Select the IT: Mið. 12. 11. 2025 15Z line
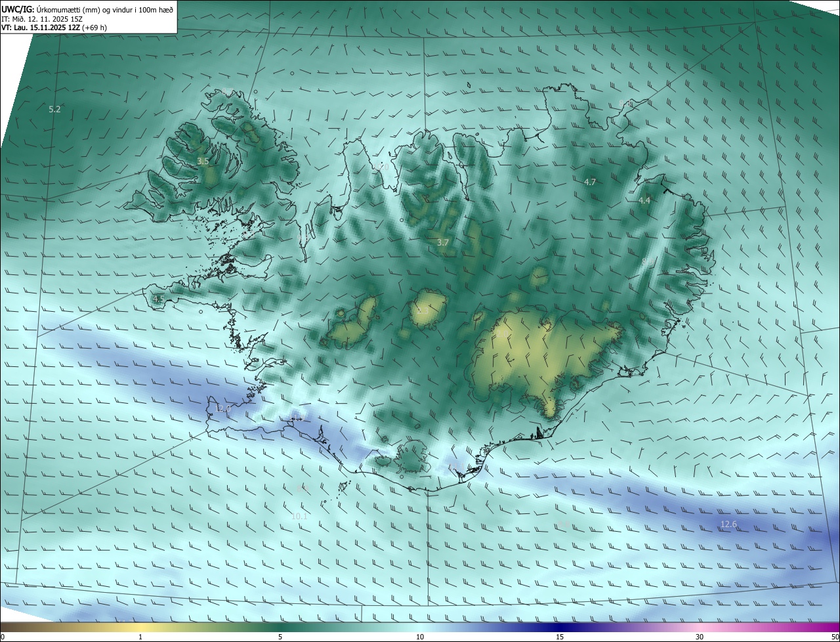Viewport: 840px width, 642px height. point(41,20)
